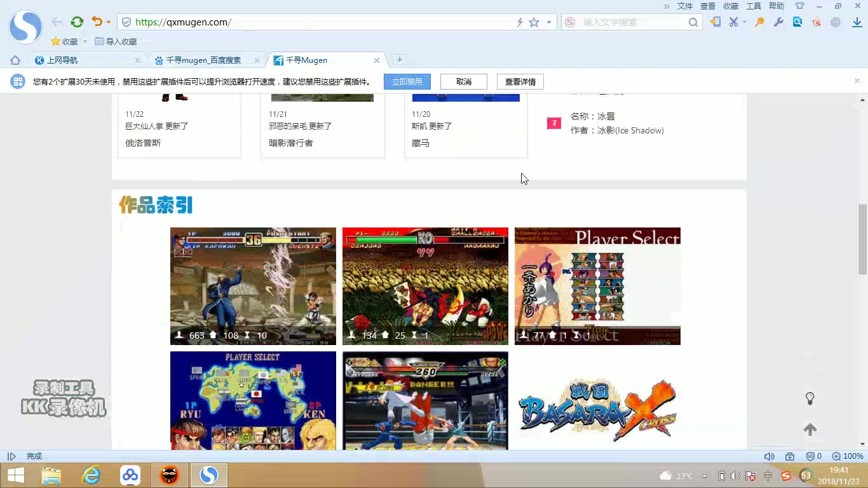This screenshot has height=488, width=868.
Task: Click the browser back arrow
Action: 57,22
